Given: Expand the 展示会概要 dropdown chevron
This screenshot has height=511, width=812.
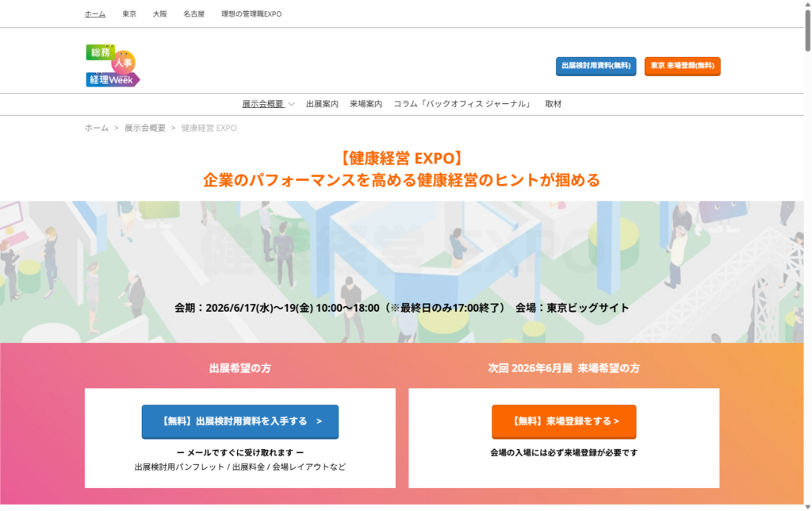Looking at the screenshot, I should pyautogui.click(x=292, y=104).
